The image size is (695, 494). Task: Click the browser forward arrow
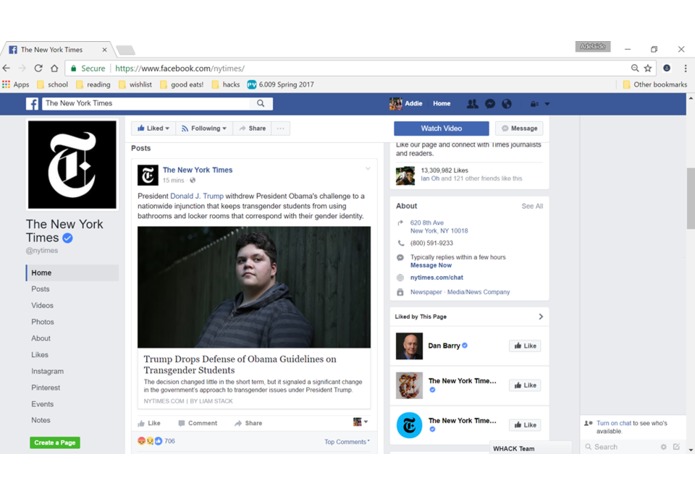click(x=22, y=68)
